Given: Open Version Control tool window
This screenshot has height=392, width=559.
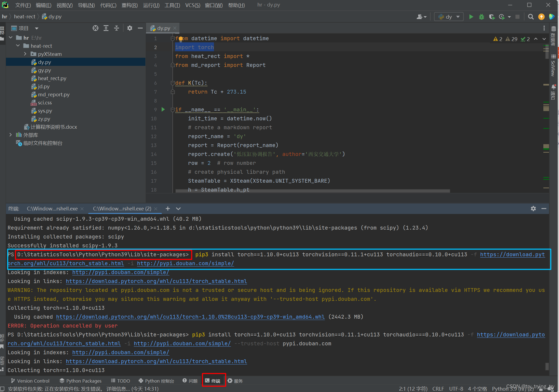Looking at the screenshot, I should pyautogui.click(x=30, y=381).
